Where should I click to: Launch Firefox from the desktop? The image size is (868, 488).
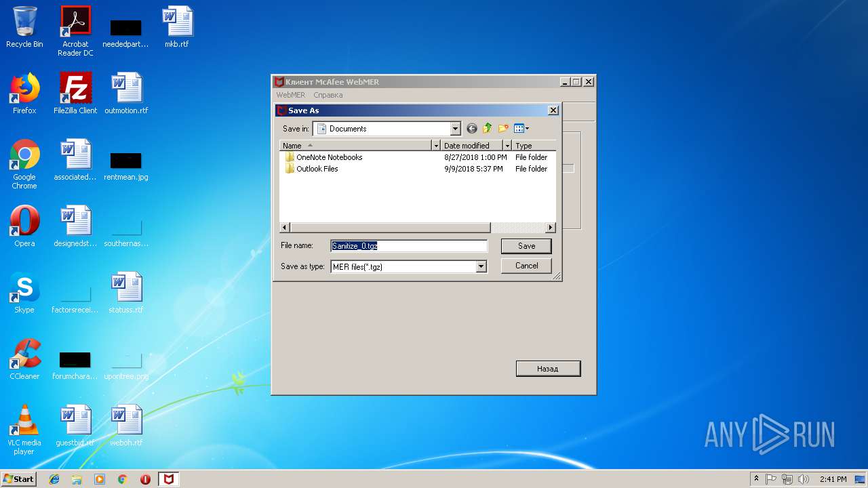pyautogui.click(x=24, y=94)
